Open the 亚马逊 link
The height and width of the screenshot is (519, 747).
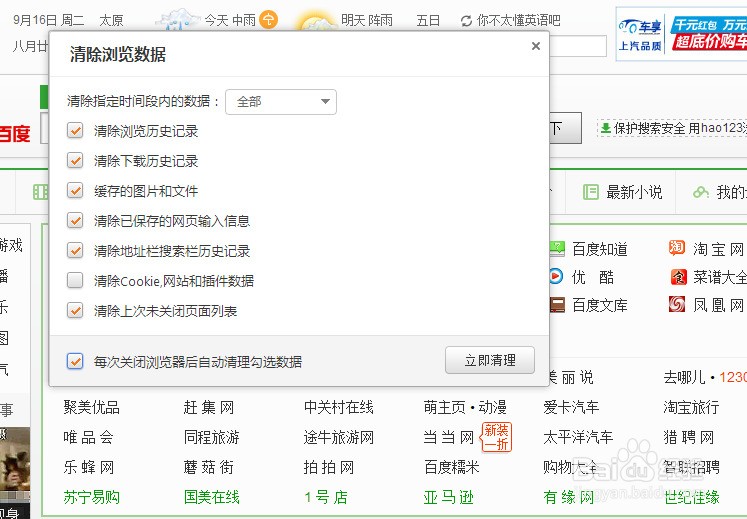(x=448, y=497)
